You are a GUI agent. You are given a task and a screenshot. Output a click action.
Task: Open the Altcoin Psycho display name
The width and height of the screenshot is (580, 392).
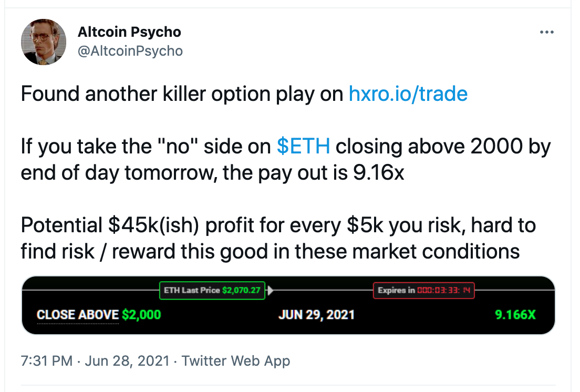[x=129, y=32]
